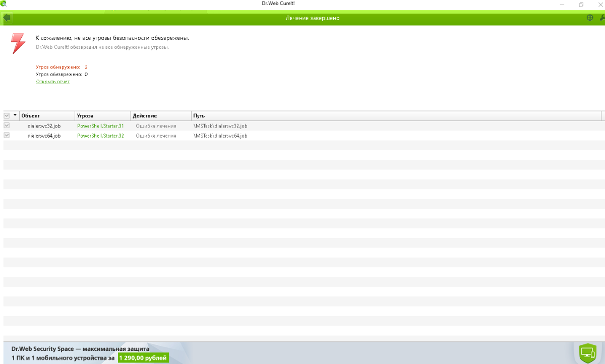The height and width of the screenshot is (364, 605).
Task: Toggle the select-all checkbox in header
Action: [7, 115]
